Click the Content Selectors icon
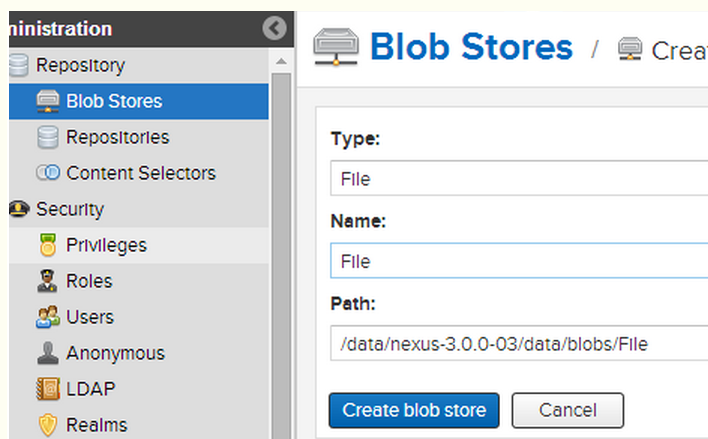 pos(48,173)
